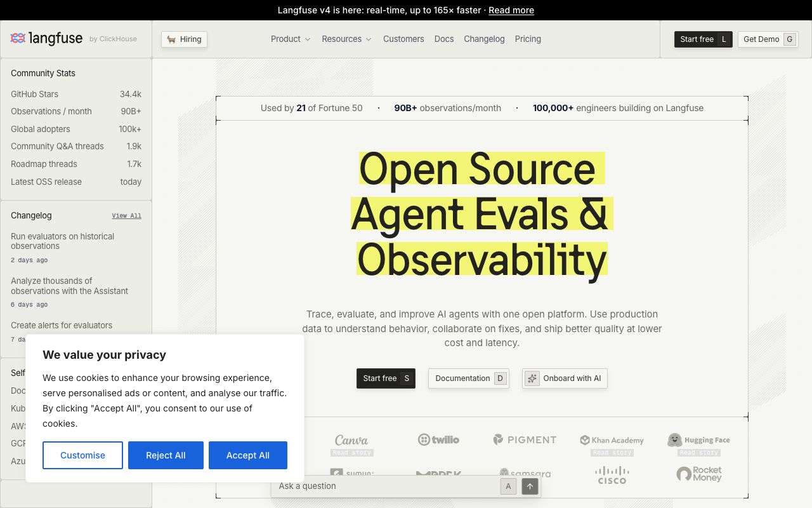Reject All cookies
Image resolution: width=812 pixels, height=508 pixels.
[x=166, y=455]
